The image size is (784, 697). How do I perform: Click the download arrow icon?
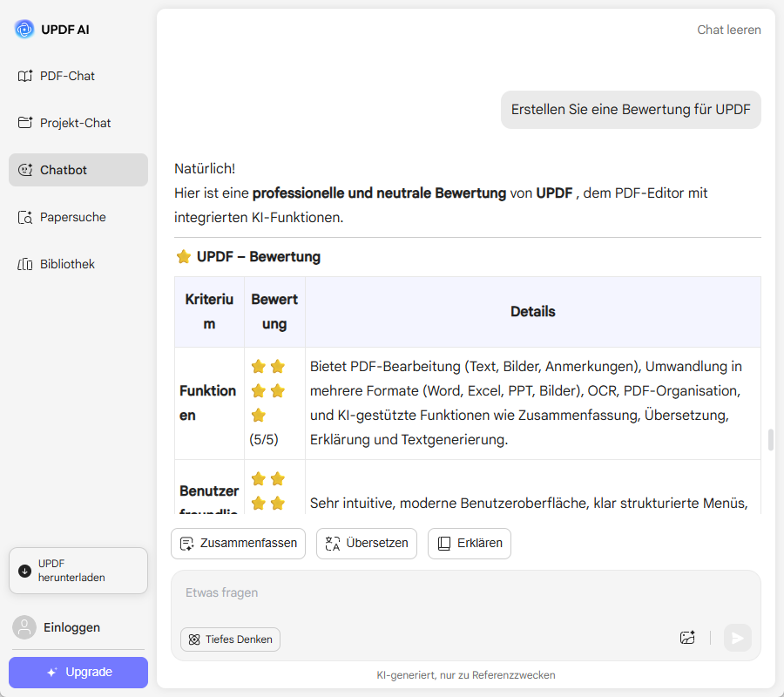click(x=24, y=571)
